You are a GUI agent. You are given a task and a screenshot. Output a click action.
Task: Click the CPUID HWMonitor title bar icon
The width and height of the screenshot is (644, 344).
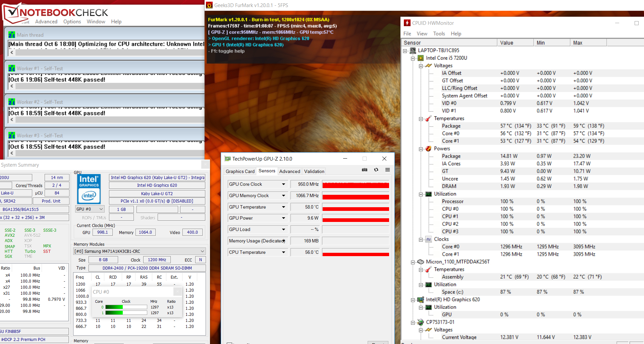click(x=407, y=23)
